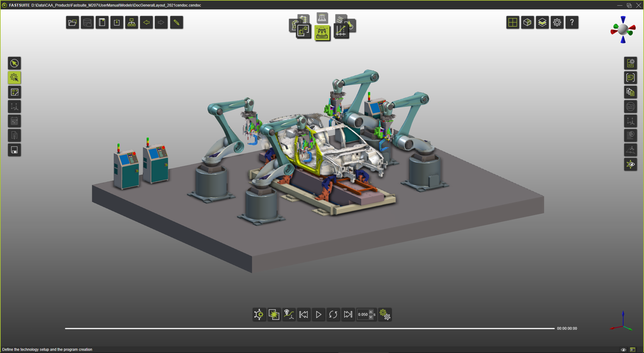644x353 pixels.
Task: Select the entity selection arrow tool
Action: point(14,63)
